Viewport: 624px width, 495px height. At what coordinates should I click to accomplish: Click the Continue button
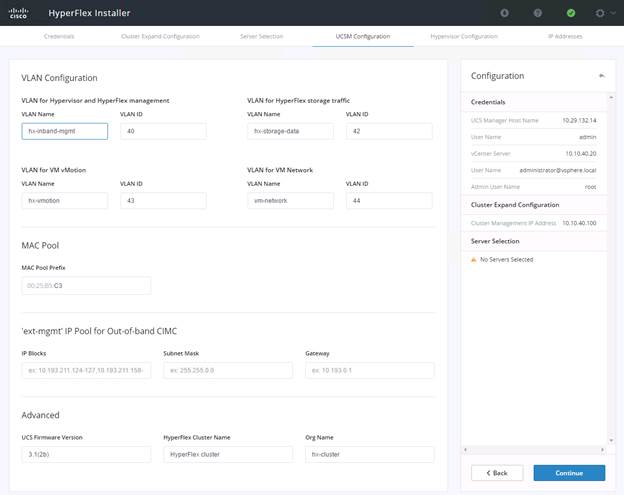[x=569, y=473]
